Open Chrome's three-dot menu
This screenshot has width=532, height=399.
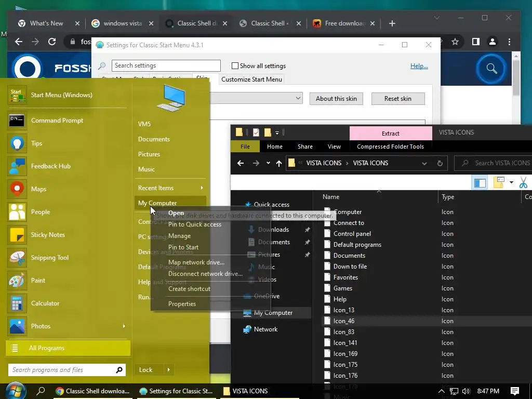point(509,42)
